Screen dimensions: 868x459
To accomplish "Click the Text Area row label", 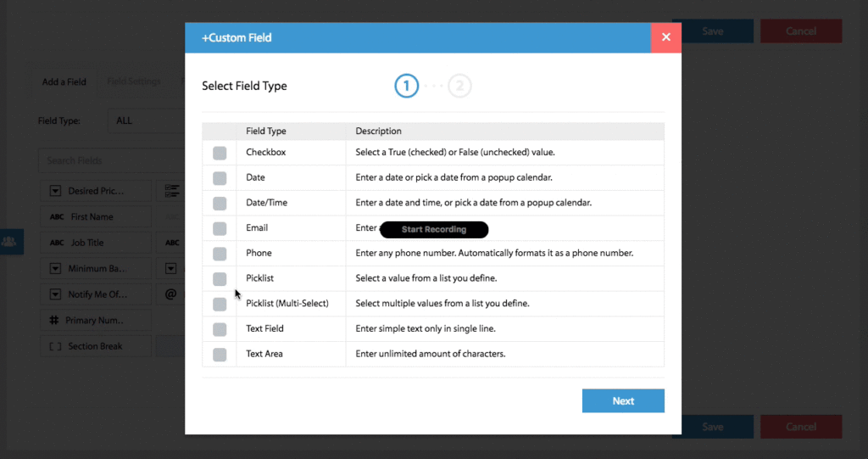I will click(x=264, y=354).
